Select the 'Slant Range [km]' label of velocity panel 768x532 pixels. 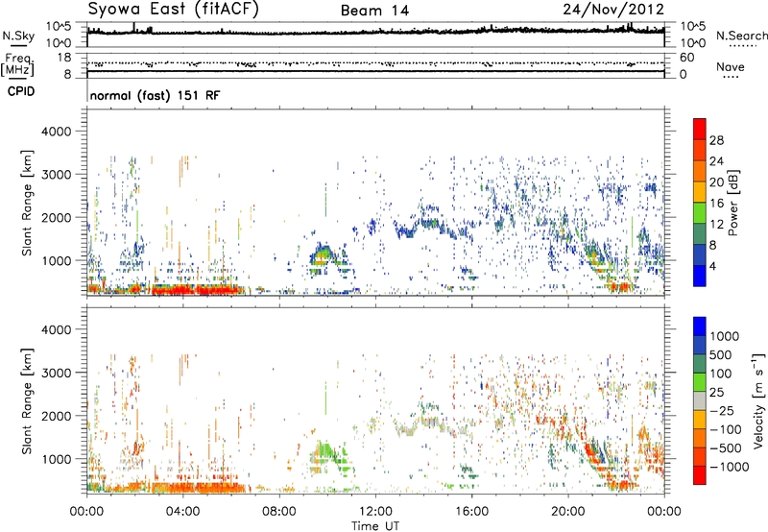pyautogui.click(x=27, y=400)
